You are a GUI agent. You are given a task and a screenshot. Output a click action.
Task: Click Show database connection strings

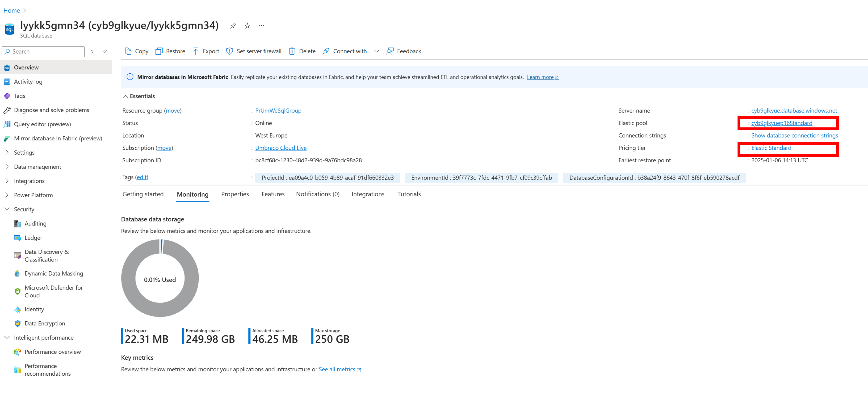coord(794,135)
